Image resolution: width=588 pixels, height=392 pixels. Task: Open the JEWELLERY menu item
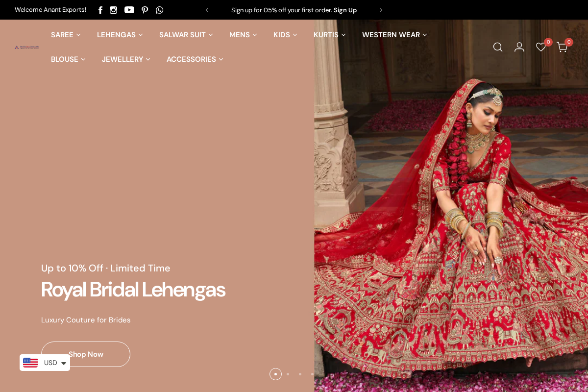126,59
